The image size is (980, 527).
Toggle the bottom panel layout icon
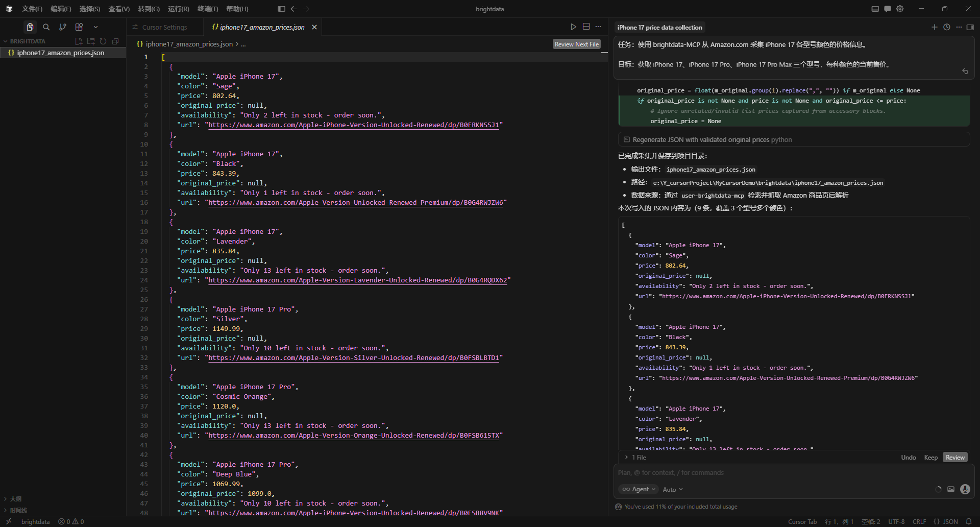pyautogui.click(x=875, y=9)
